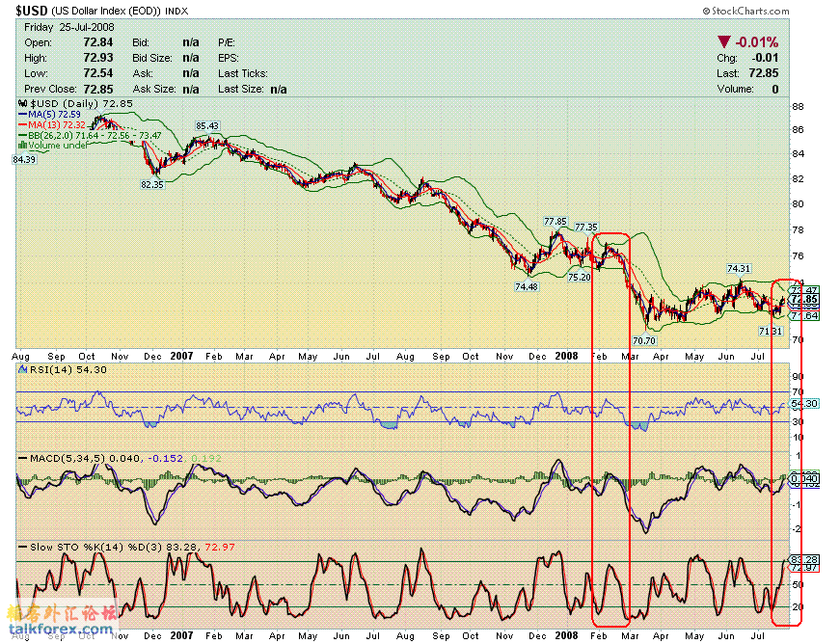Click the volume bars icon before Volume undef

tap(22, 145)
